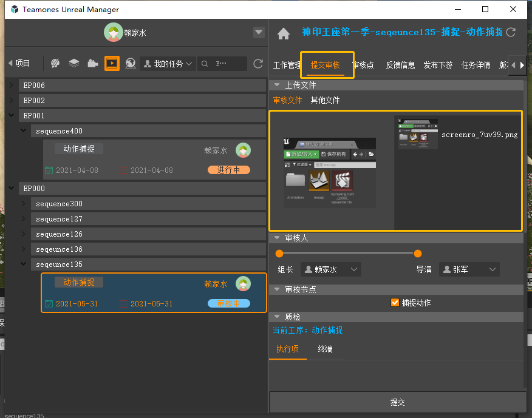Click the video camera icon
The image size is (532, 418).
click(93, 63)
